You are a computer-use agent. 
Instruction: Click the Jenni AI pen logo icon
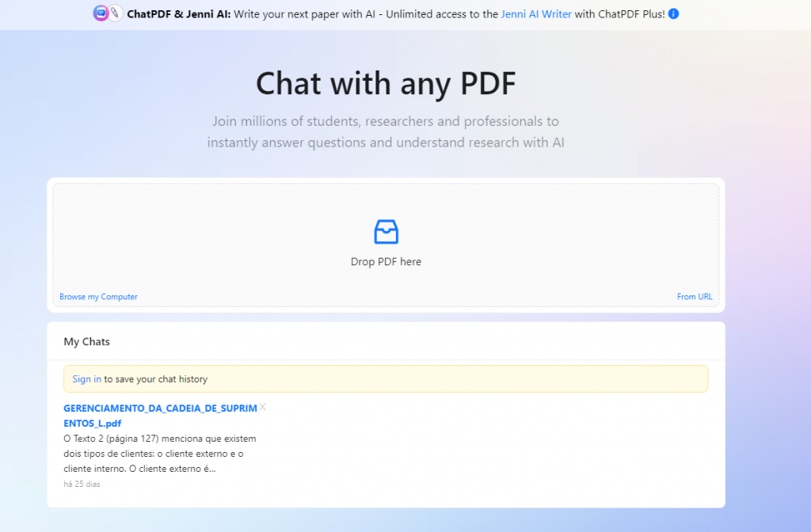[116, 13]
